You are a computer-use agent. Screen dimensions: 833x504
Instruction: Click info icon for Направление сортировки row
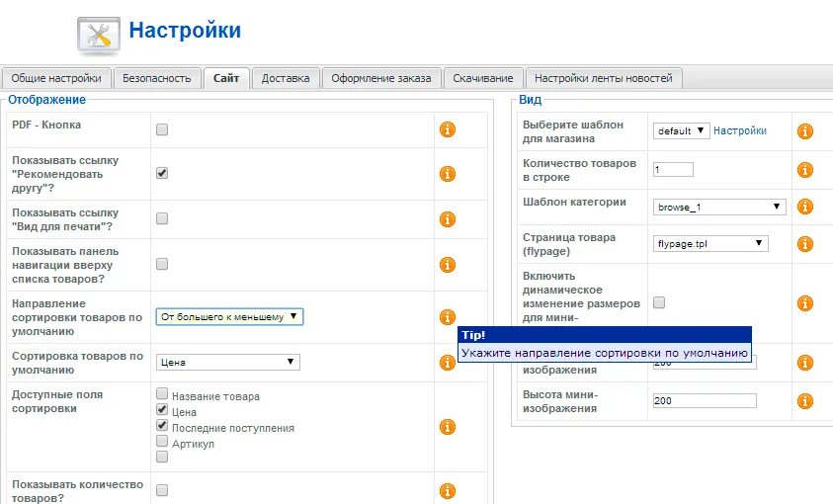tap(448, 317)
